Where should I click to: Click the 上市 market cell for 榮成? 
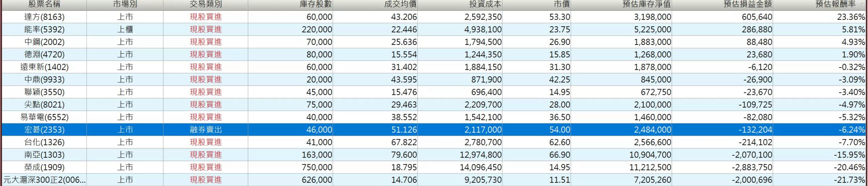point(125,167)
